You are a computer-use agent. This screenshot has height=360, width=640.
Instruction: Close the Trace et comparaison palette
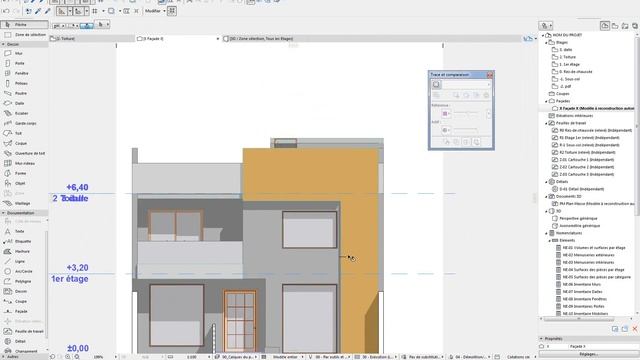pyautogui.click(x=490, y=75)
